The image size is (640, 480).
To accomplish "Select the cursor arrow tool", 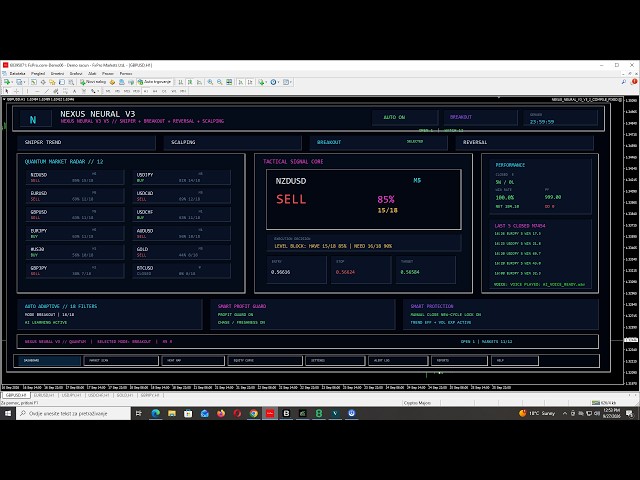I will point(7,91).
